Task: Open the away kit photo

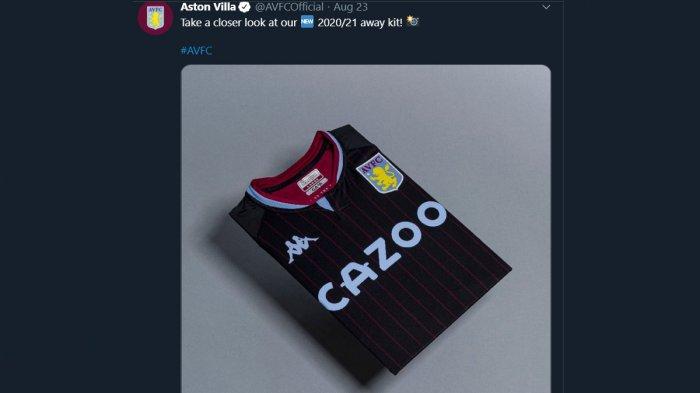Action: [366, 229]
